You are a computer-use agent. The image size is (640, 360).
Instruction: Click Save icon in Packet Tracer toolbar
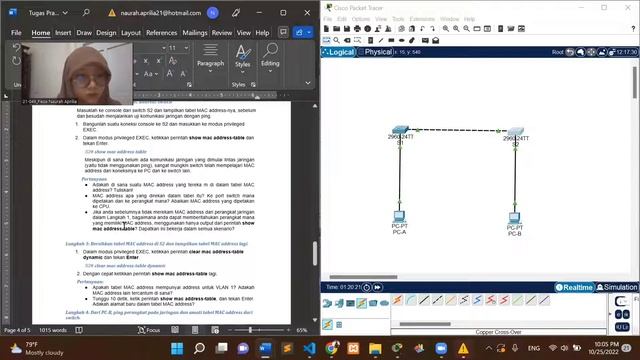point(347,29)
